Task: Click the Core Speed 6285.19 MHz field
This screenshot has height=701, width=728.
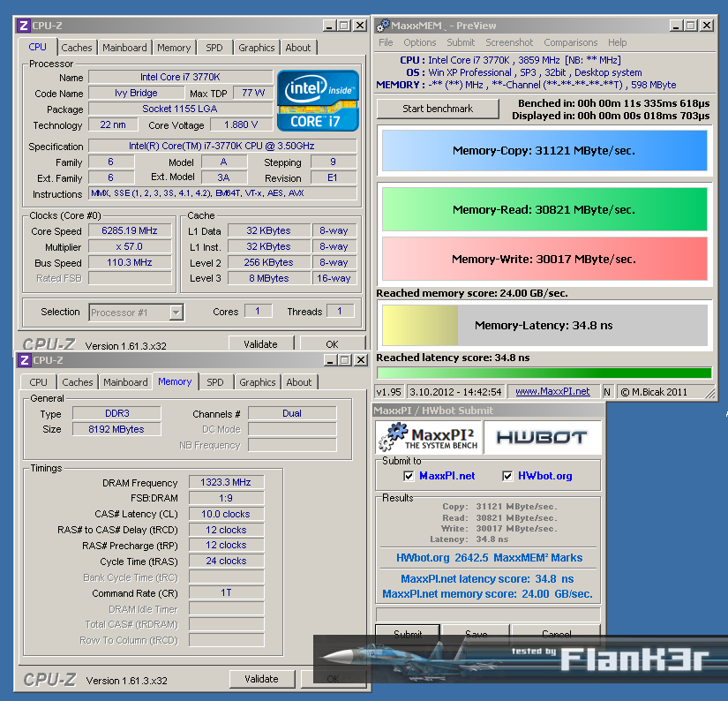Action: [x=130, y=231]
